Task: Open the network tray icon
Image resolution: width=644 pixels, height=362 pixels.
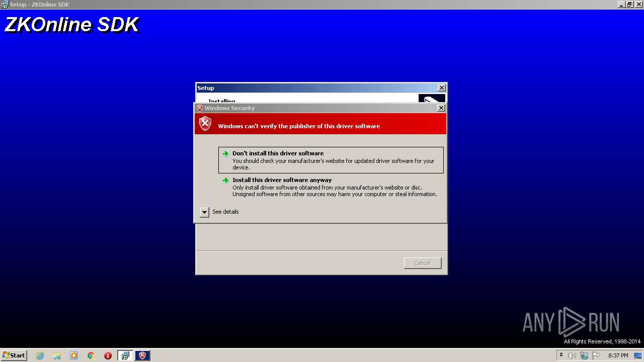Action: click(x=584, y=355)
